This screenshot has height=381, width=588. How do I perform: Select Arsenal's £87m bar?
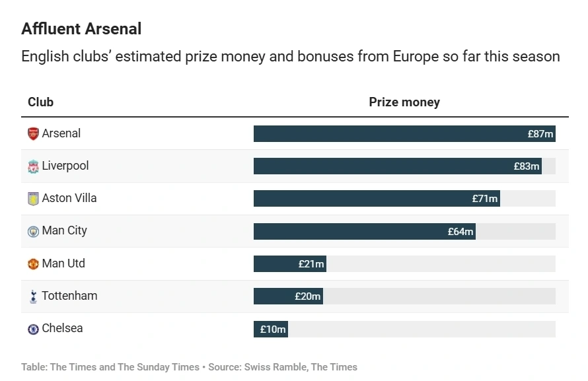pyautogui.click(x=404, y=134)
